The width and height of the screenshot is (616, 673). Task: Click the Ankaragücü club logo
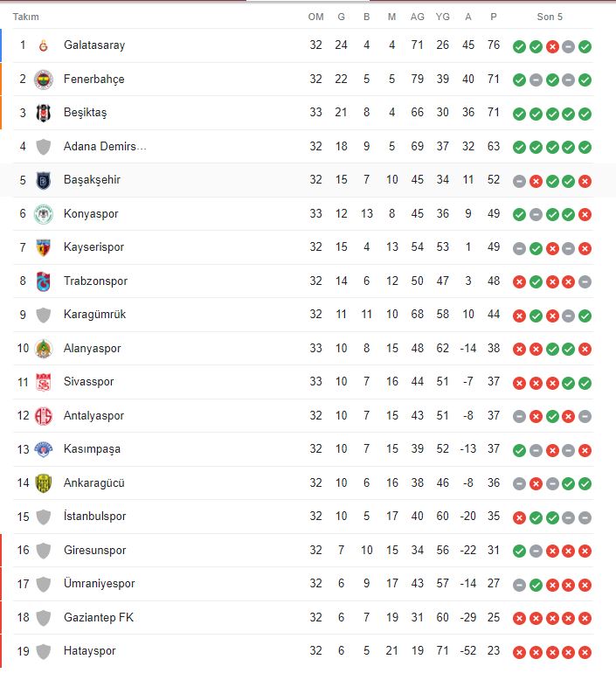(44, 483)
